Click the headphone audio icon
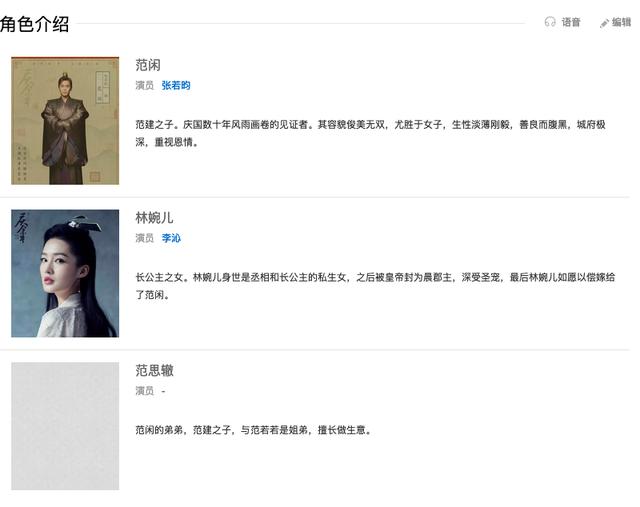640x507 pixels. (550, 22)
